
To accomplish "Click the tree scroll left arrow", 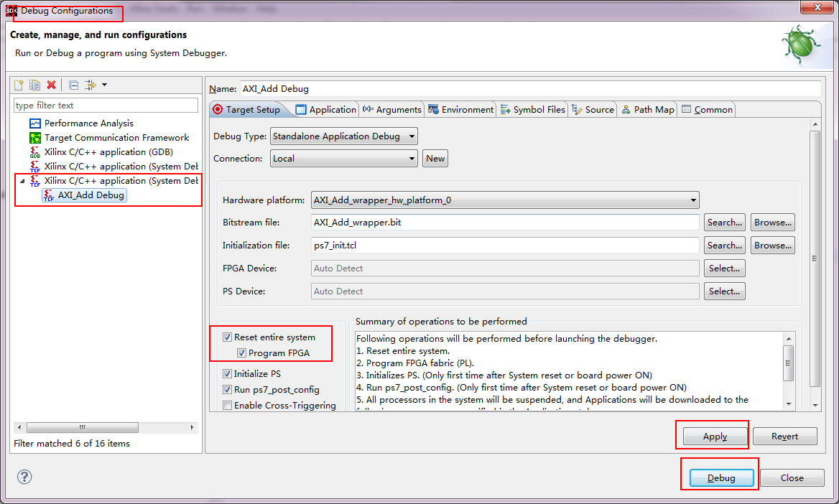I will coord(19,427).
